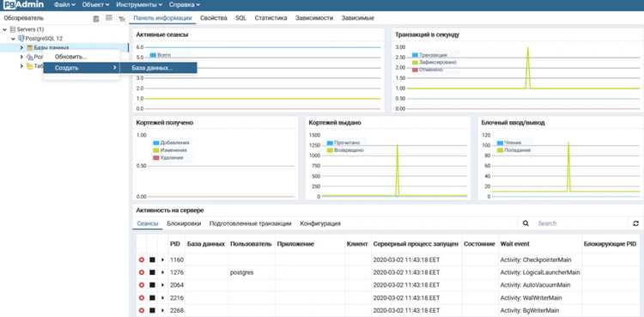Select the Servers (1) tree item
The image size is (644, 317).
[30, 29]
